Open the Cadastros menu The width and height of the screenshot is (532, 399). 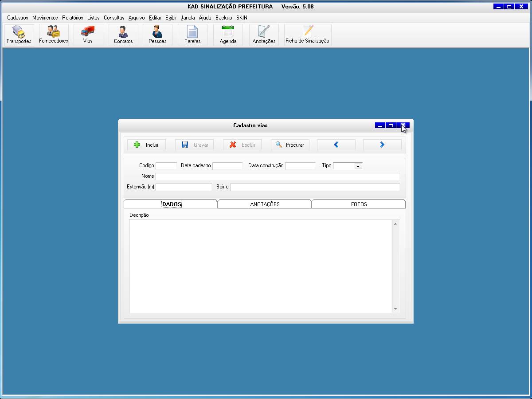18,18
